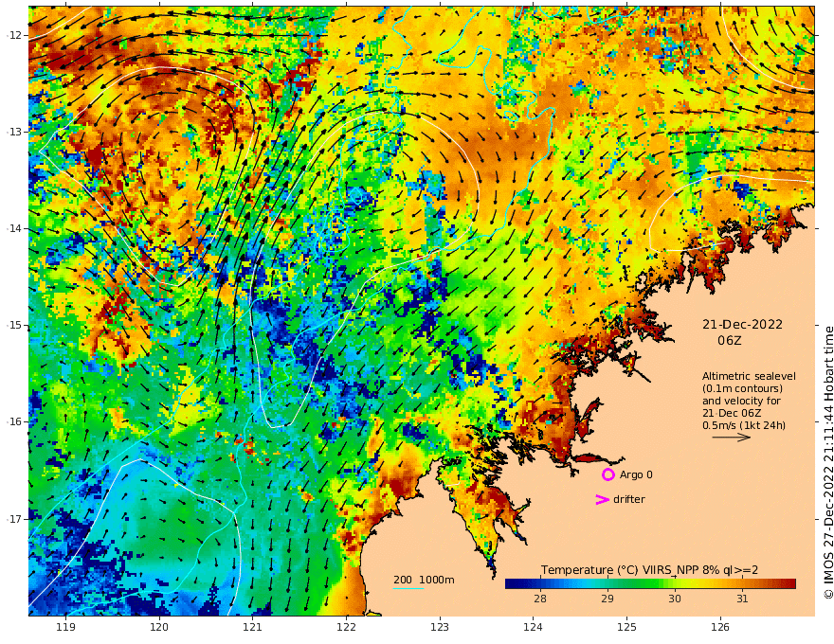Click the magenta Argo circle legend marker

pos(607,474)
